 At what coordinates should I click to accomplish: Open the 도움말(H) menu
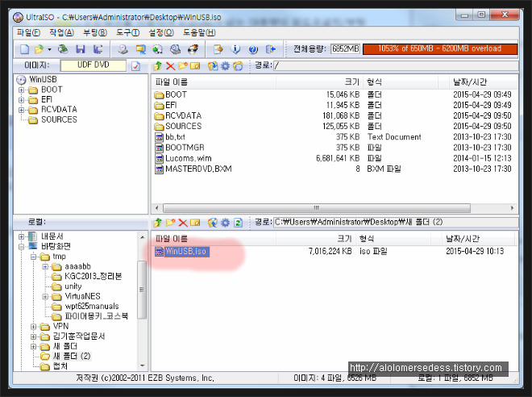(199, 32)
